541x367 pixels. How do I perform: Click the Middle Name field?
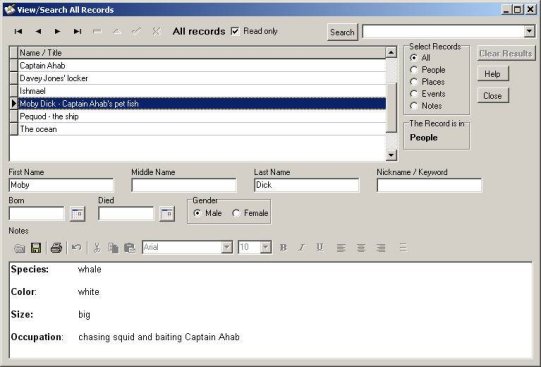(184, 185)
